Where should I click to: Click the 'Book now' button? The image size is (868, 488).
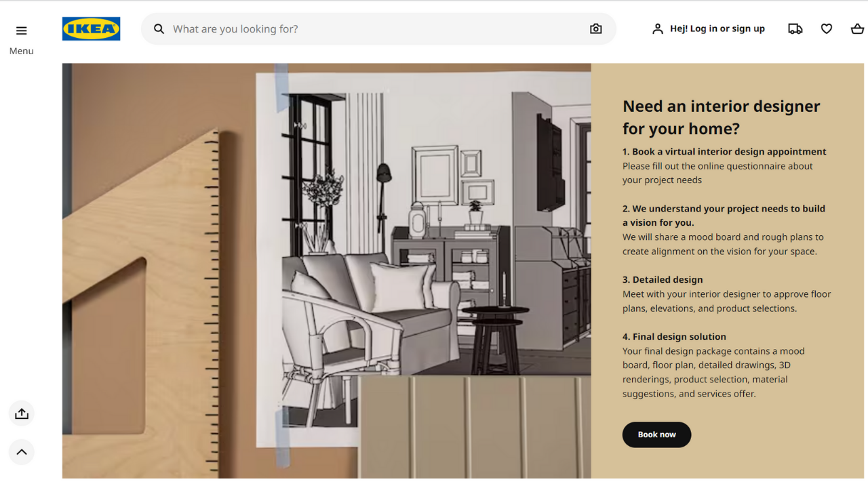point(656,434)
